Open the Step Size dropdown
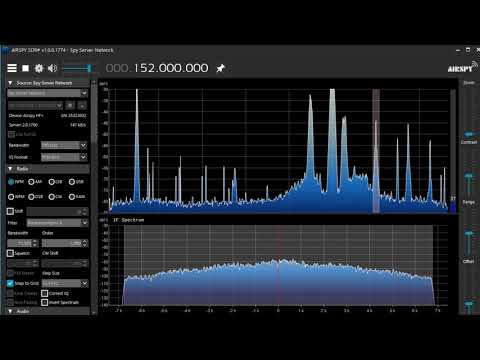Image resolution: width=480 pixels, height=360 pixels. pos(65,283)
